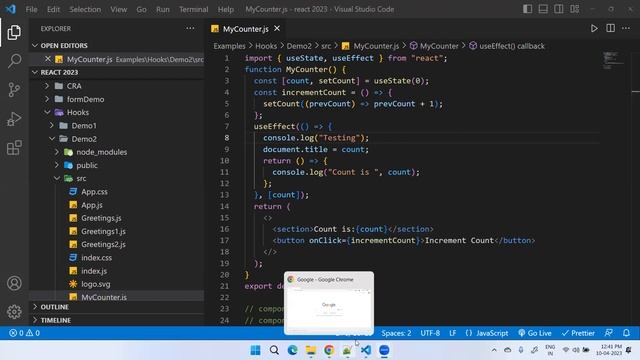Viewport: 640px width, 360px height.
Task: Expand the formDemo folder
Action: click(85, 99)
